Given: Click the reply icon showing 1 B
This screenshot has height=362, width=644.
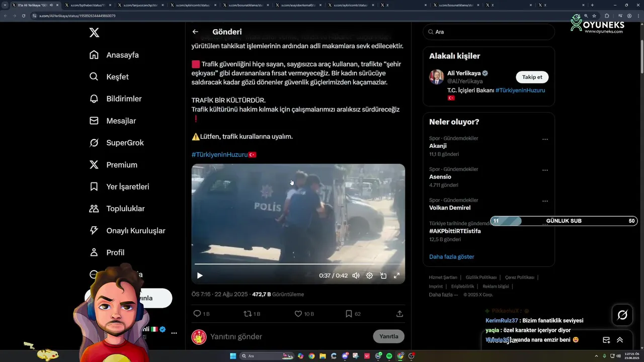Looking at the screenshot, I should click(201, 314).
